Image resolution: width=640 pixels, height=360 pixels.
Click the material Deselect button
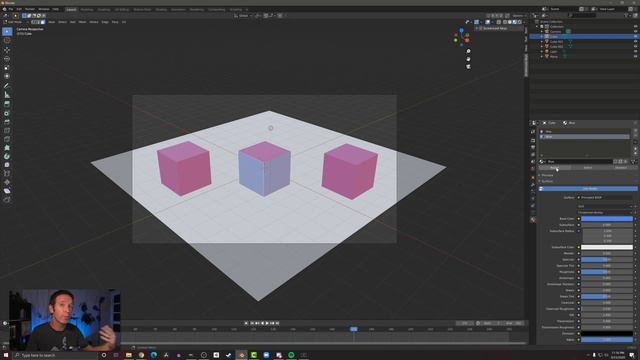tap(621, 168)
